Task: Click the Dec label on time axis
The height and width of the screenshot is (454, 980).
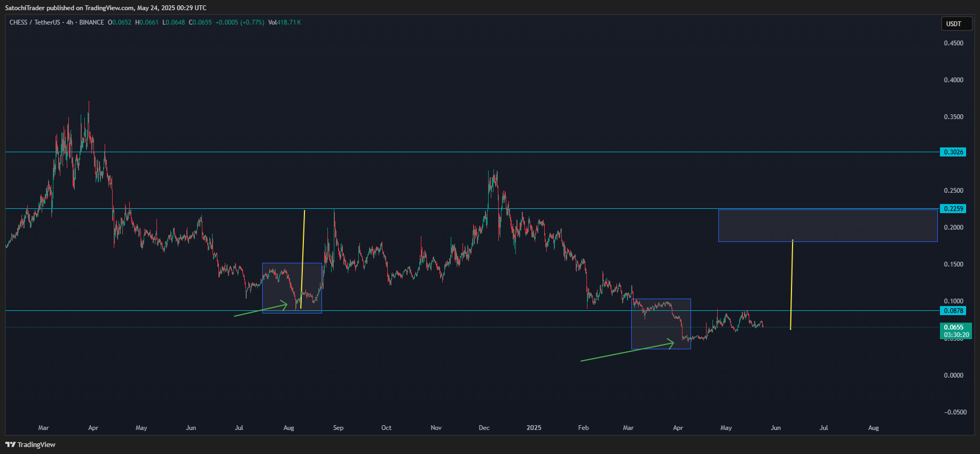Action: coord(484,428)
